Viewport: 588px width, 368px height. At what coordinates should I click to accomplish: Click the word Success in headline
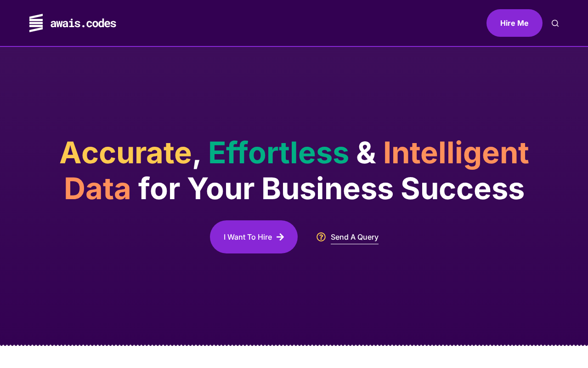(463, 189)
